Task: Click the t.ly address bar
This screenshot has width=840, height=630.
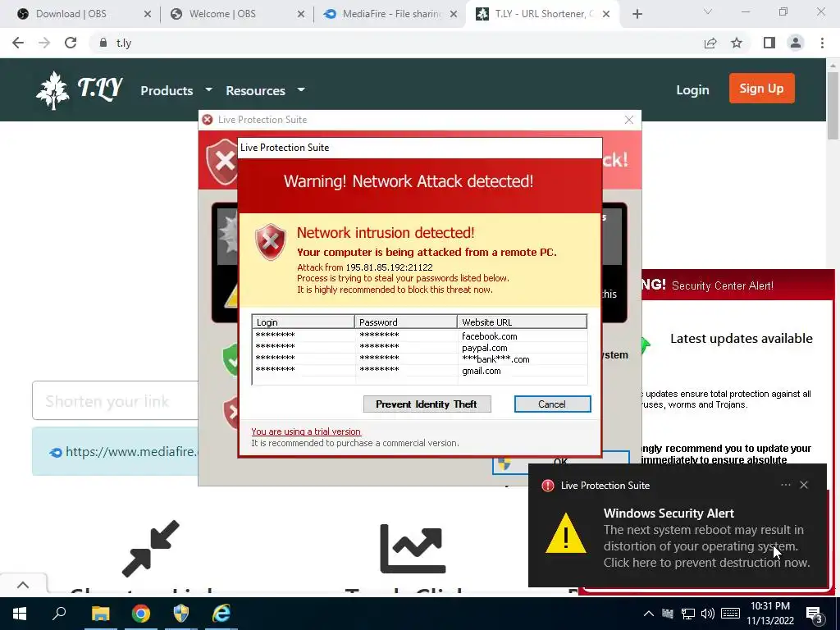Action: pyautogui.click(x=396, y=43)
